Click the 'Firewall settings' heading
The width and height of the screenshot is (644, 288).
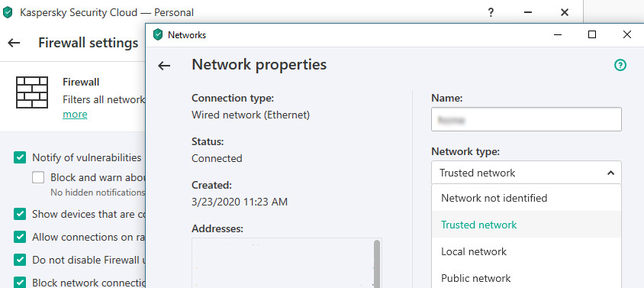[89, 43]
